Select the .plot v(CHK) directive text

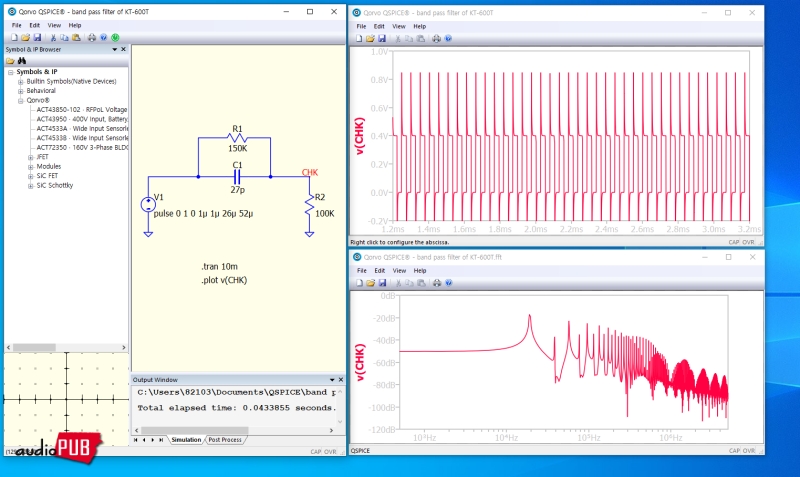[224, 280]
